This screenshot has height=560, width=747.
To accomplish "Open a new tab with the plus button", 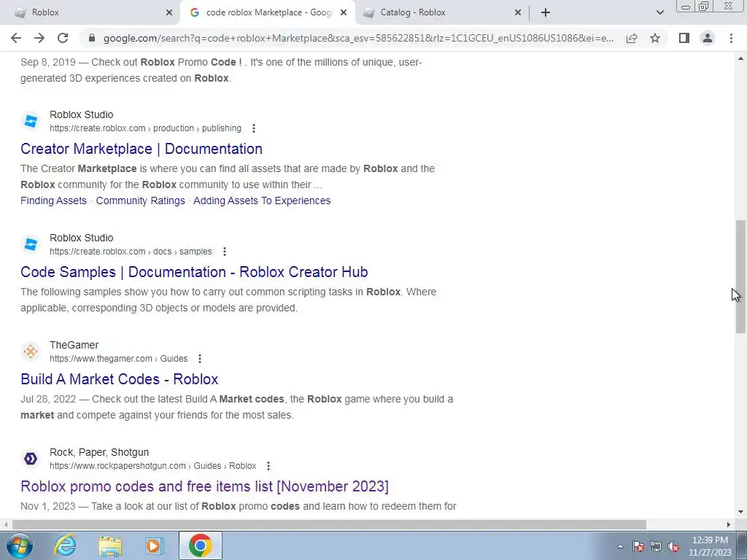I will coord(546,12).
